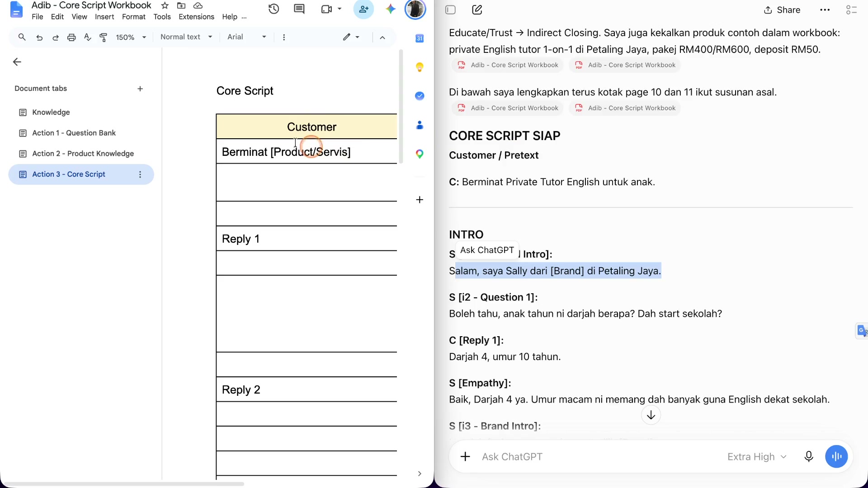Show all comments in Docs
This screenshot has height=488, width=868.
(299, 9)
